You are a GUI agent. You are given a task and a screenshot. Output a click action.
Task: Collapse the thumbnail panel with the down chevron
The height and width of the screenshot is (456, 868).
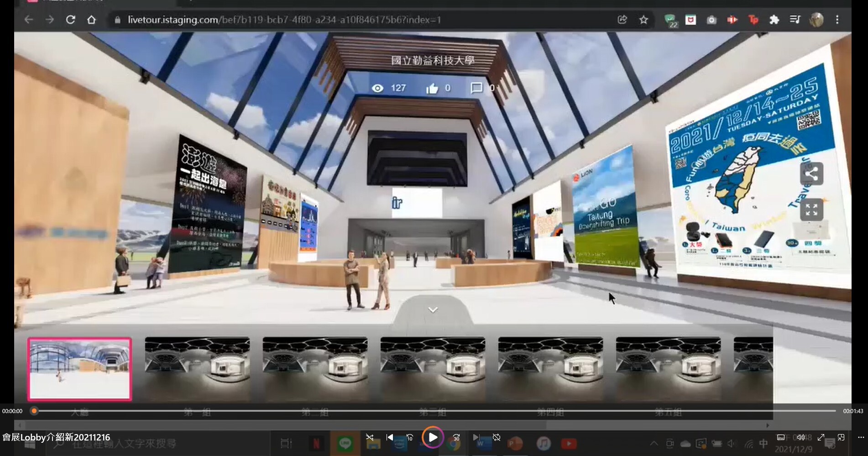point(433,310)
